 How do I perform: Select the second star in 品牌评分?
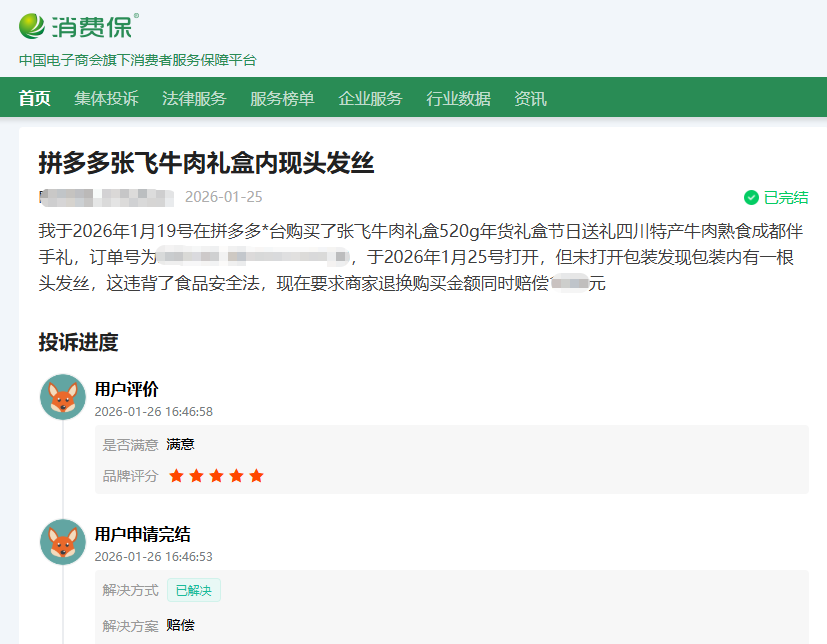pos(197,476)
